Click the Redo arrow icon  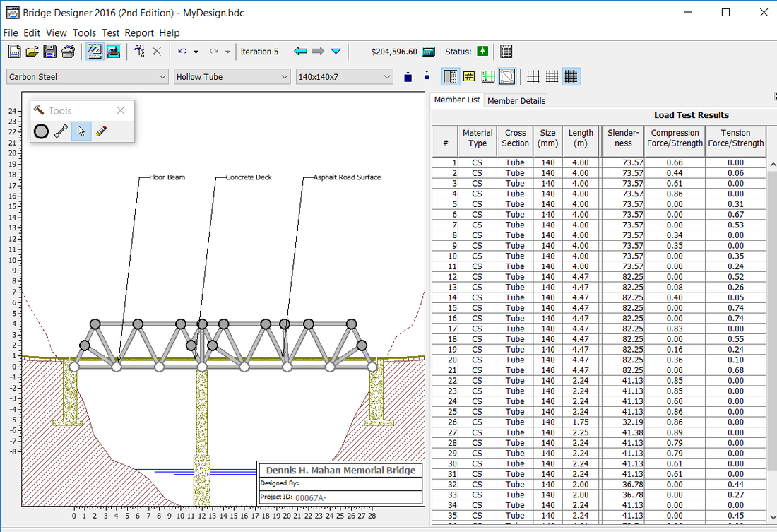[214, 51]
